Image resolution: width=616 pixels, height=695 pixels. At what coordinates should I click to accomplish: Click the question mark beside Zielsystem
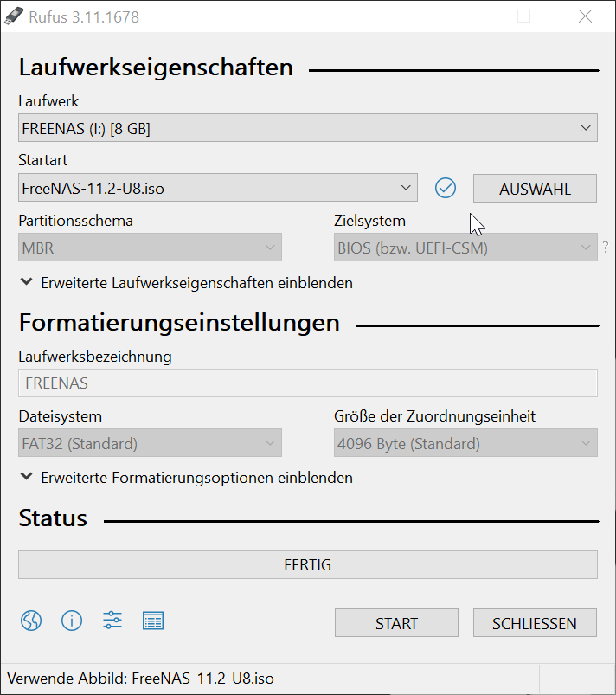click(x=606, y=247)
